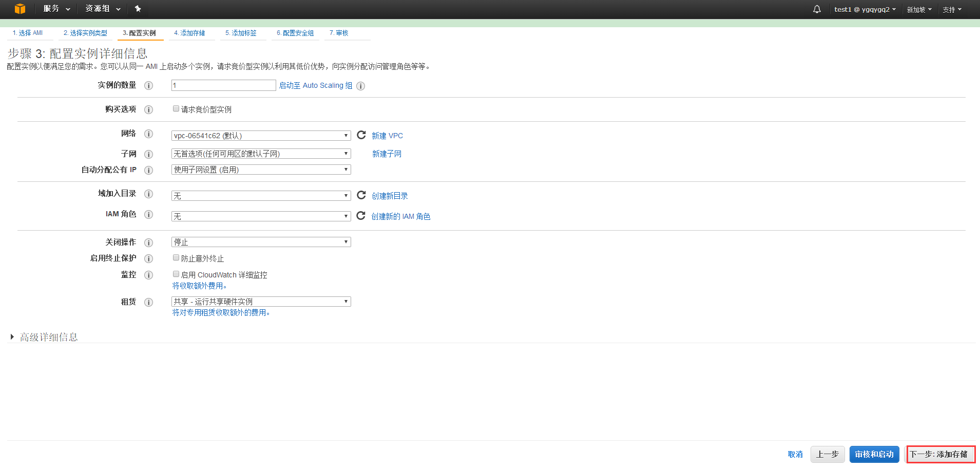Click 新建 VPC link
The height and width of the screenshot is (468, 980).
coord(387,136)
